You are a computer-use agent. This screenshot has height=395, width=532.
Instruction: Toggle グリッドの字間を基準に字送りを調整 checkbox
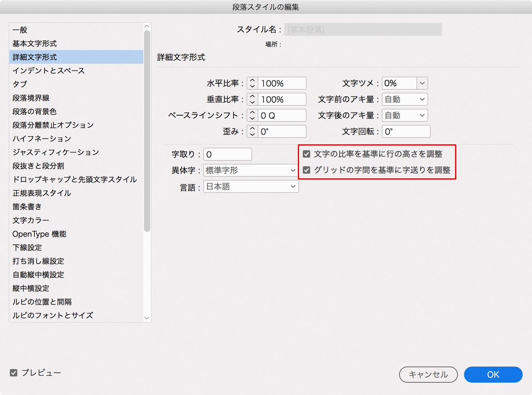click(x=306, y=170)
